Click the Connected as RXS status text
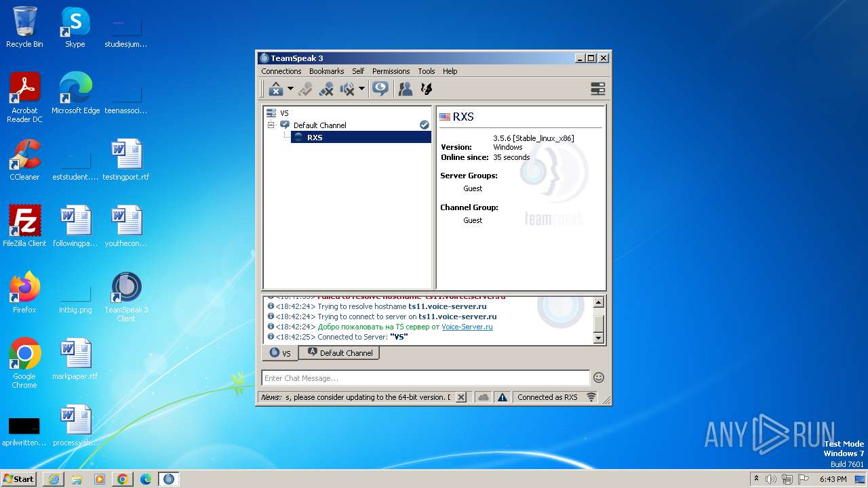 (547, 397)
